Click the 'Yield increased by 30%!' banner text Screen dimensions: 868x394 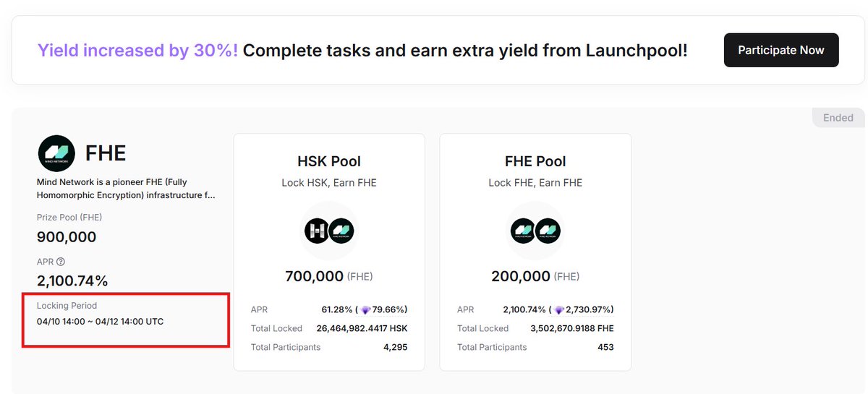pos(137,51)
